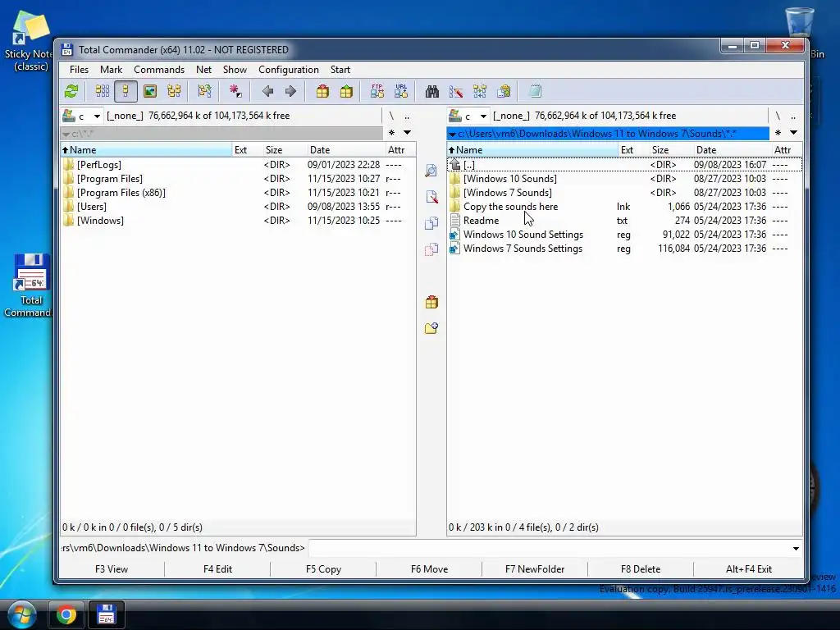The height and width of the screenshot is (630, 840).
Task: Click the F7 NewFolder button
Action: point(535,569)
